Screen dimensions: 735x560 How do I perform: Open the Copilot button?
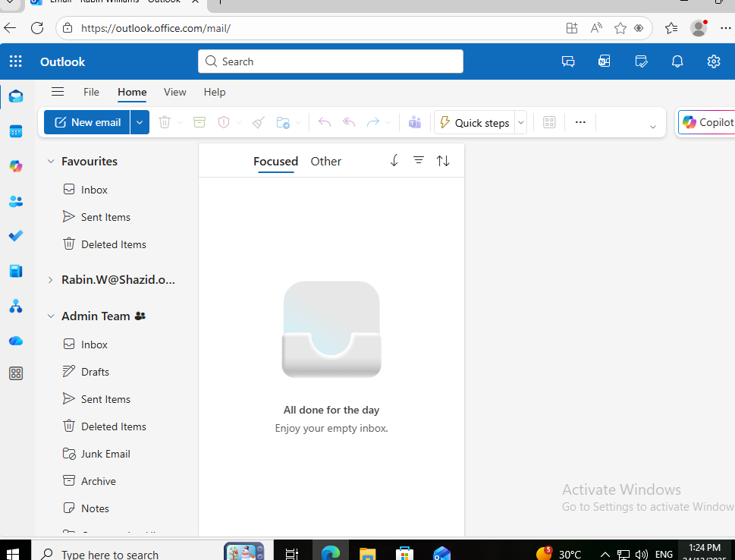(x=707, y=122)
